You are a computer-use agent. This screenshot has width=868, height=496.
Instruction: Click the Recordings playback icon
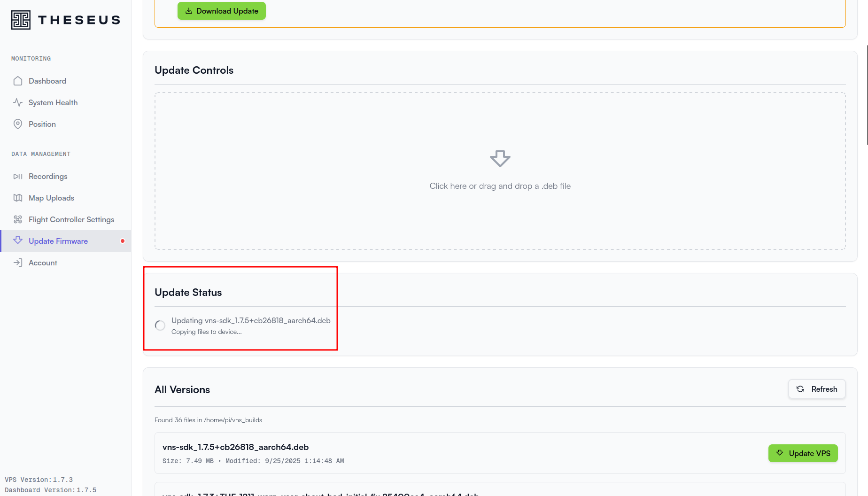pyautogui.click(x=18, y=177)
